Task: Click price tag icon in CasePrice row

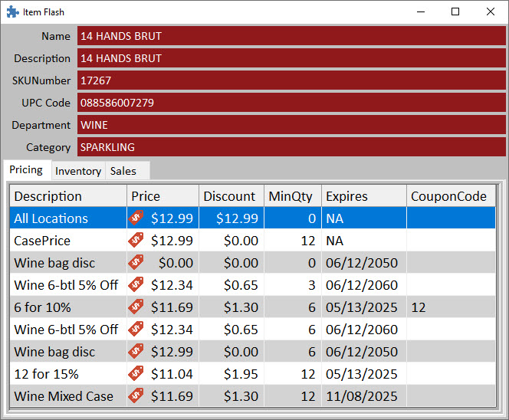Action: [x=136, y=240]
